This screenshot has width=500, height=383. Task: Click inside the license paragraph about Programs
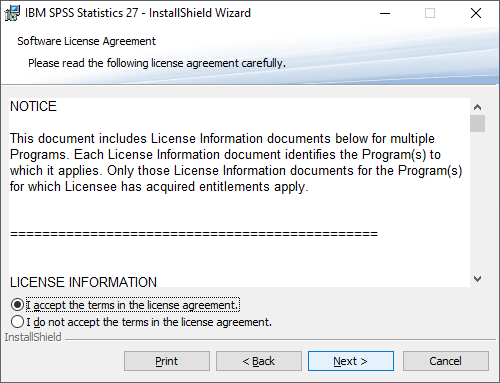click(x=236, y=163)
